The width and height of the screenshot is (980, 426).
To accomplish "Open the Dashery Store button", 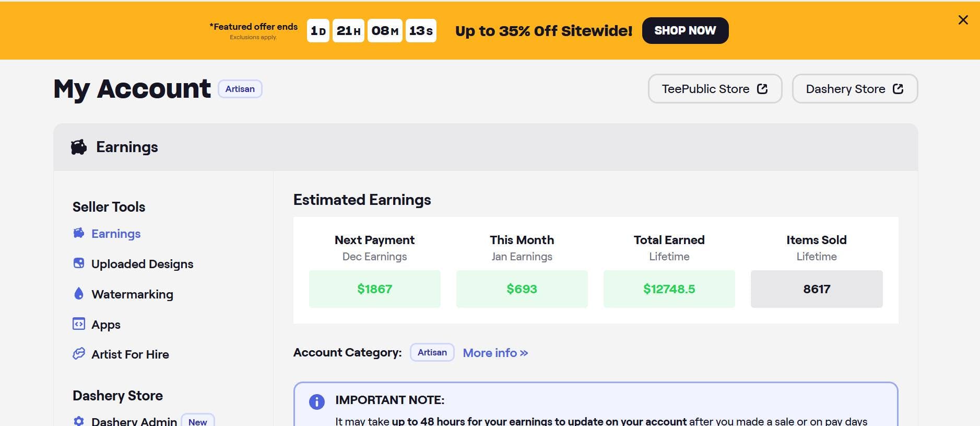I will 855,89.
